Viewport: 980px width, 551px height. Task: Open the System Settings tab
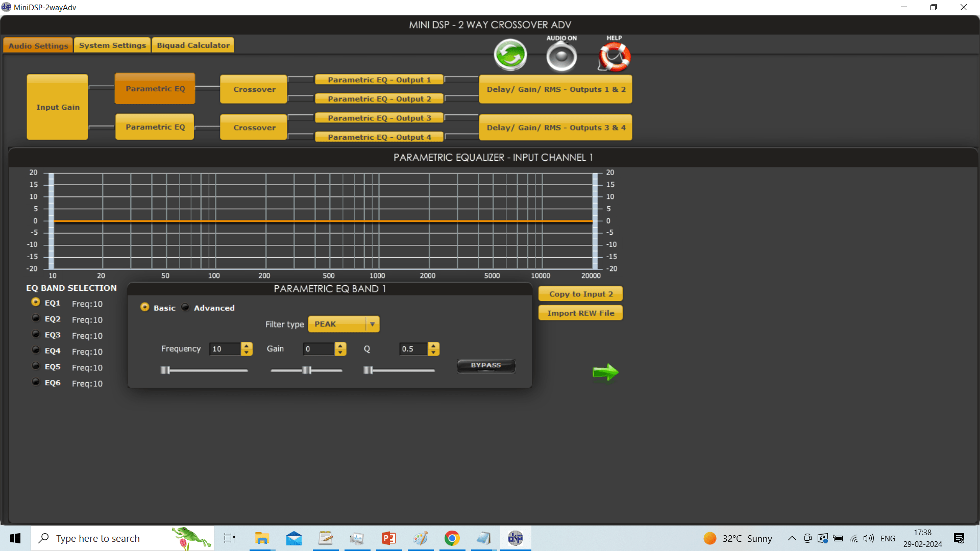point(112,45)
